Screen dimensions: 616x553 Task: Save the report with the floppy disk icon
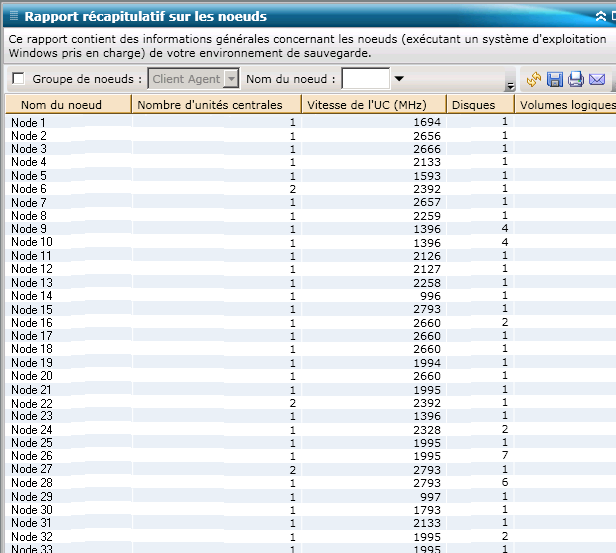coord(555,79)
